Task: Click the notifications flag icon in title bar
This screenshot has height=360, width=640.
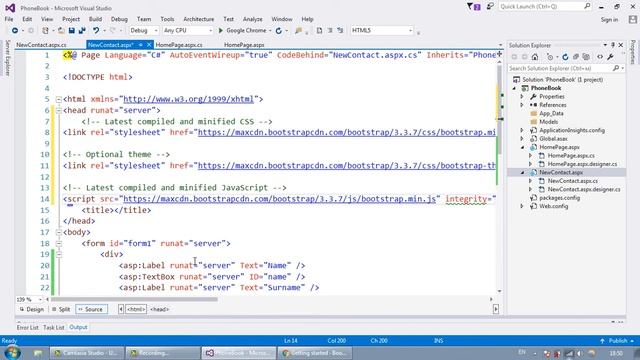Action: coord(473,7)
